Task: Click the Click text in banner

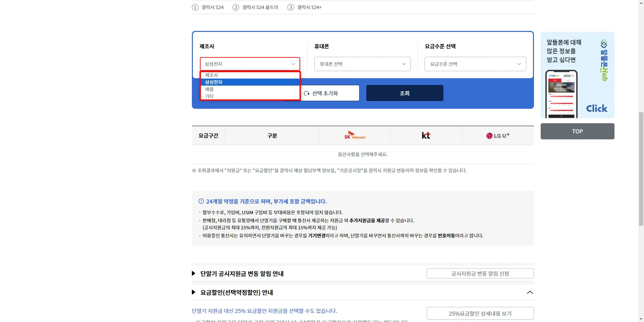Action: [597, 108]
